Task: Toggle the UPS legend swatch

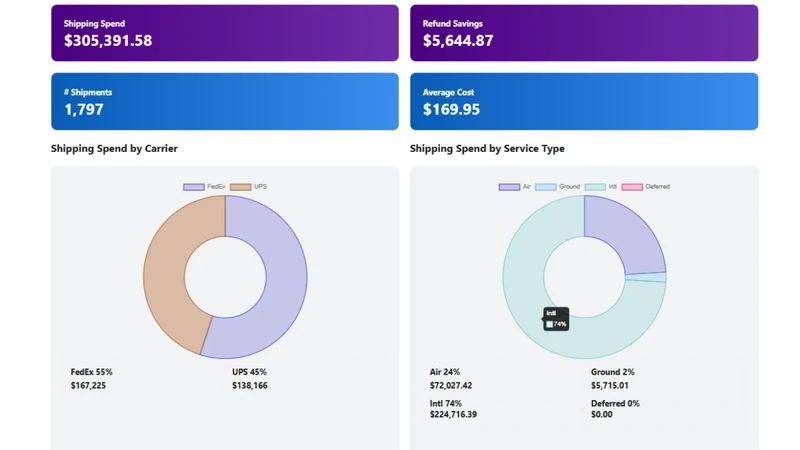Action: 240,187
